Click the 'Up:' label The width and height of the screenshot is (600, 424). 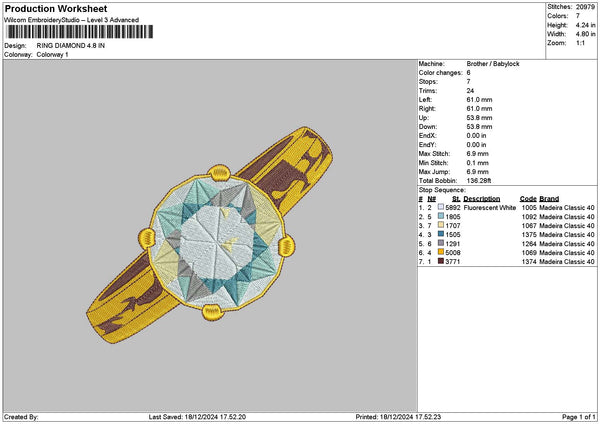pos(424,118)
